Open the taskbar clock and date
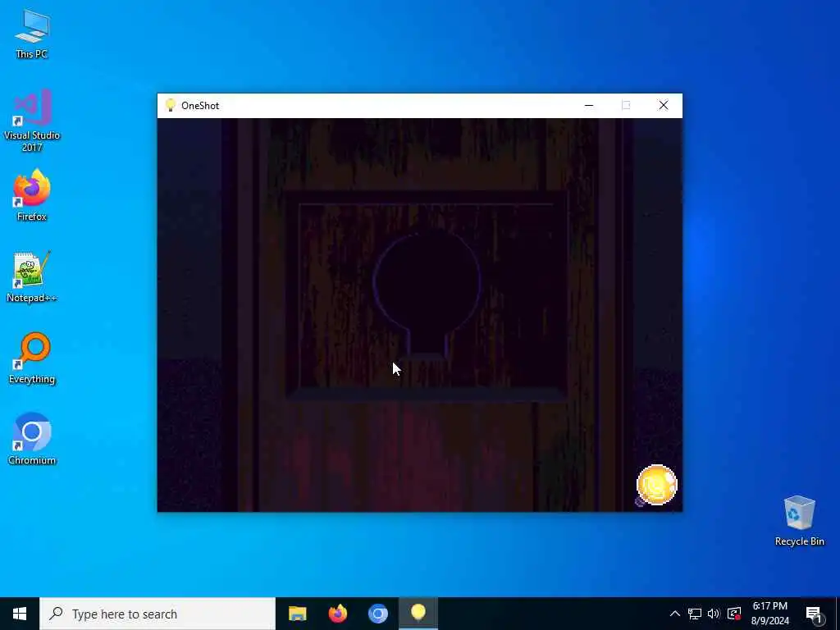 tap(769, 614)
